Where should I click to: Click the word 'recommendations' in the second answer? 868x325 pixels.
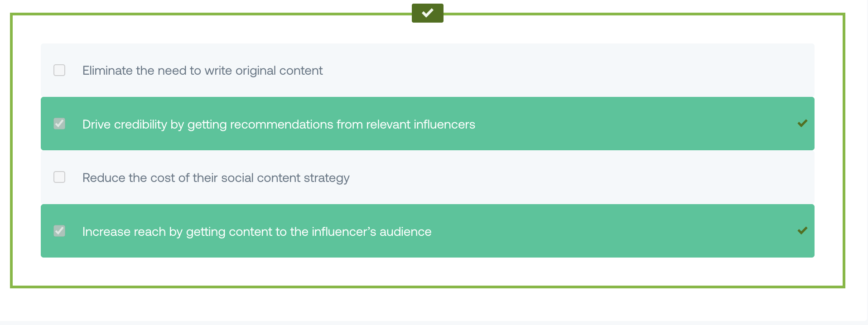[x=282, y=124]
